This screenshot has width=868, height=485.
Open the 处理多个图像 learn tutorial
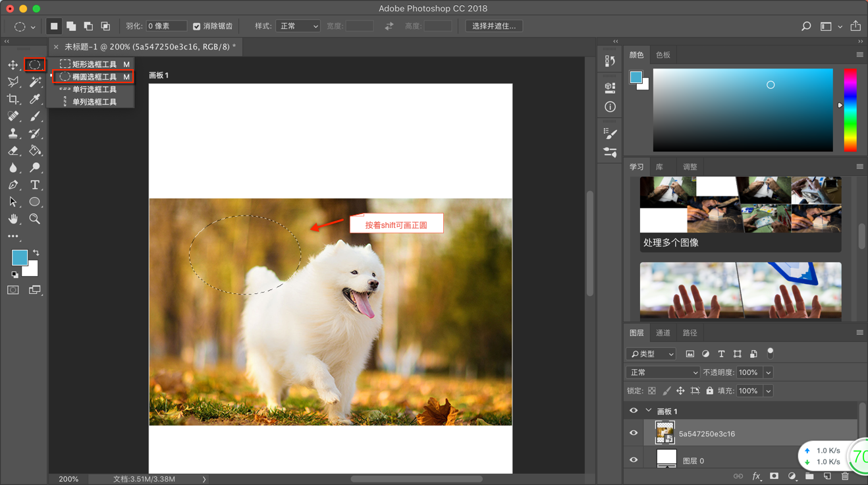740,214
